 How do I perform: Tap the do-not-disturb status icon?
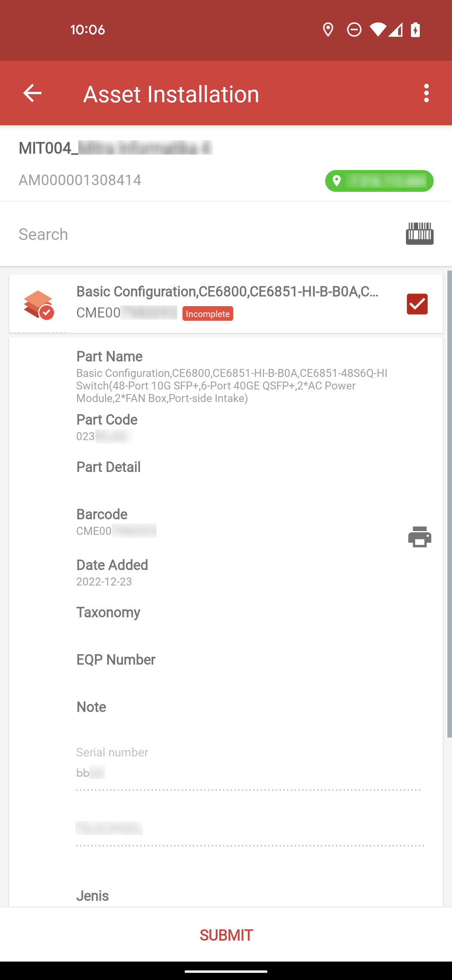[x=354, y=30]
